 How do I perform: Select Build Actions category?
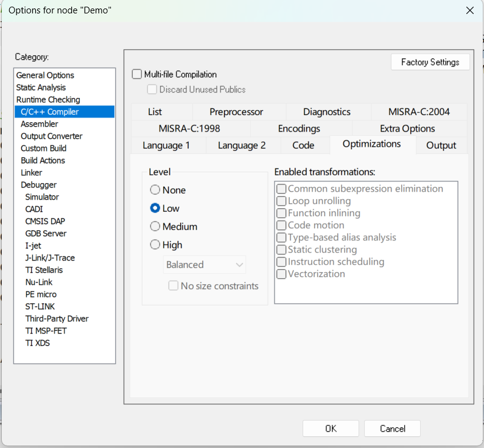click(x=65, y=161)
